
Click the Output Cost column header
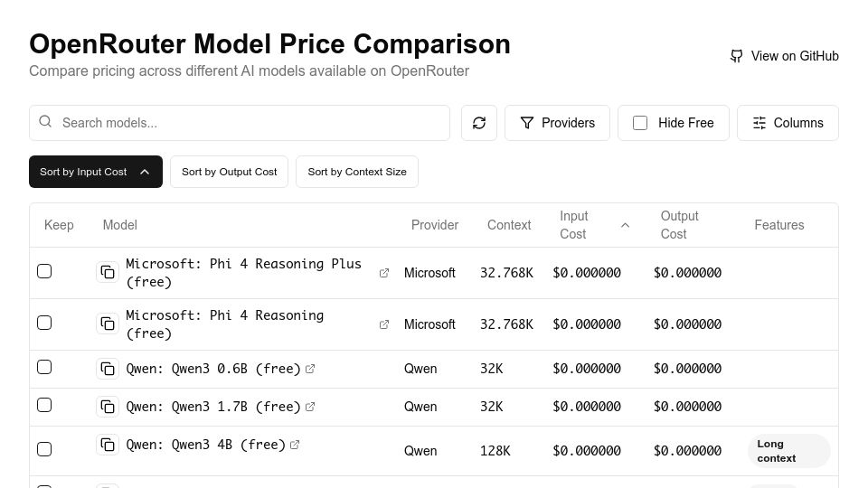coord(679,225)
